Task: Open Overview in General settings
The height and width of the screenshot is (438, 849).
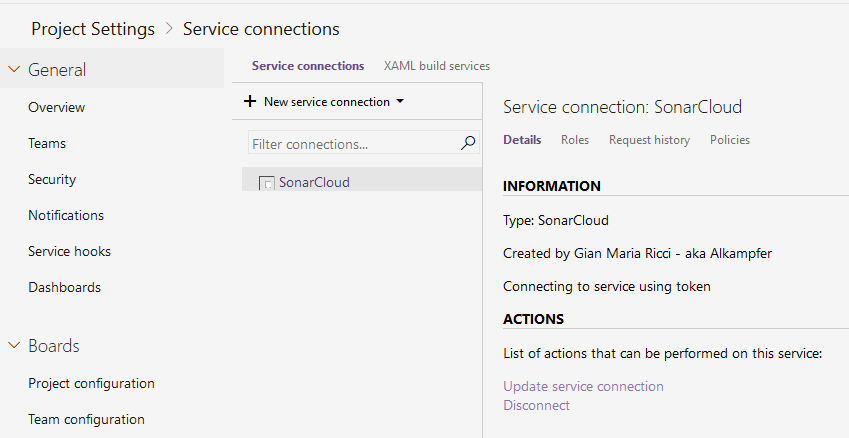Action: [56, 107]
